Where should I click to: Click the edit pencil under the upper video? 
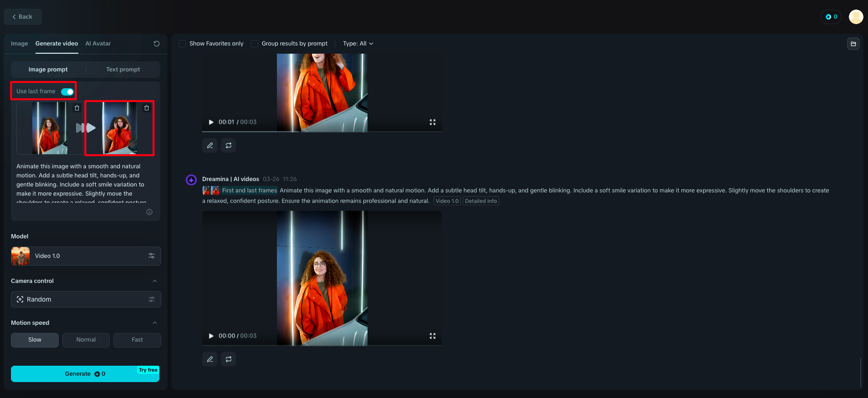[210, 146]
